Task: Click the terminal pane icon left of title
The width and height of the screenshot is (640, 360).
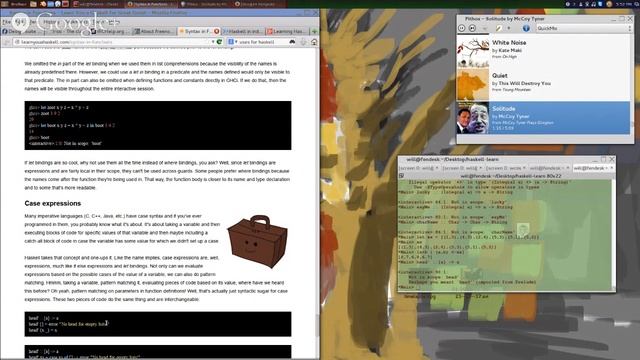Action: click(402, 176)
